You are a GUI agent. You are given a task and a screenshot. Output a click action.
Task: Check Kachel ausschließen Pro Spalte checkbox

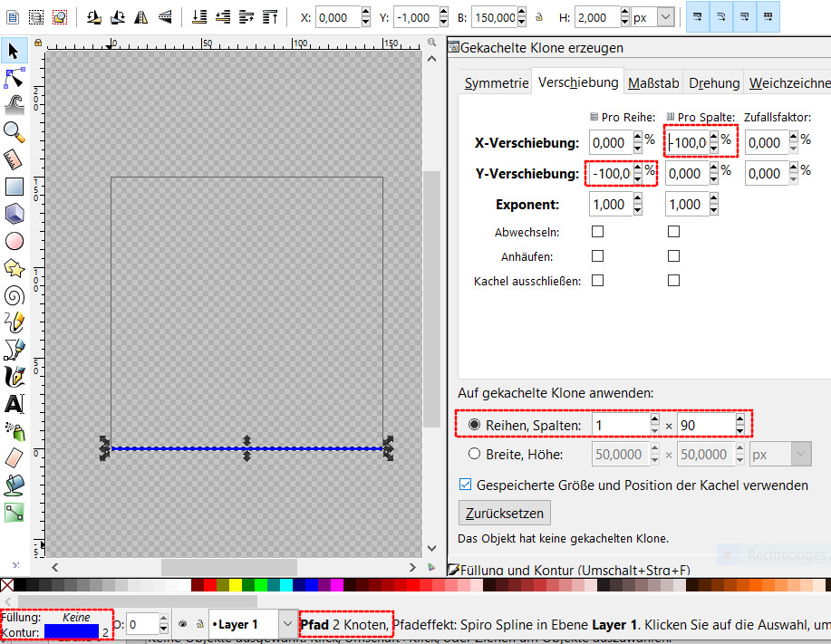[x=673, y=280]
